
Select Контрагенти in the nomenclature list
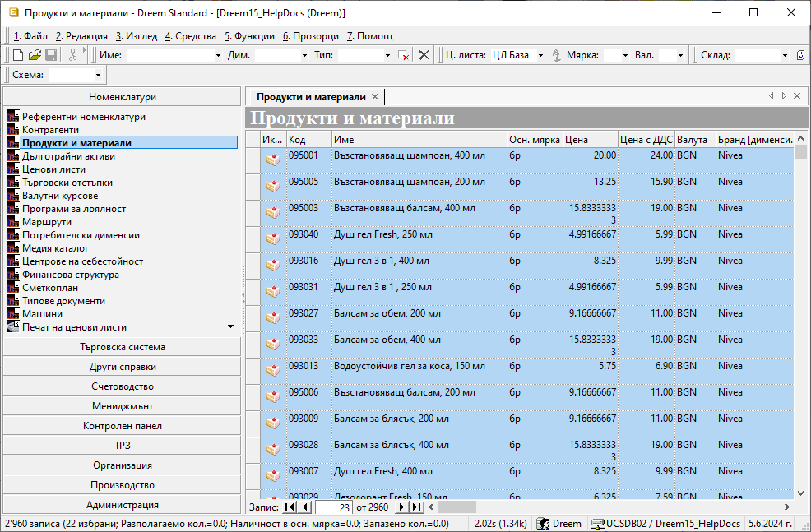point(50,130)
